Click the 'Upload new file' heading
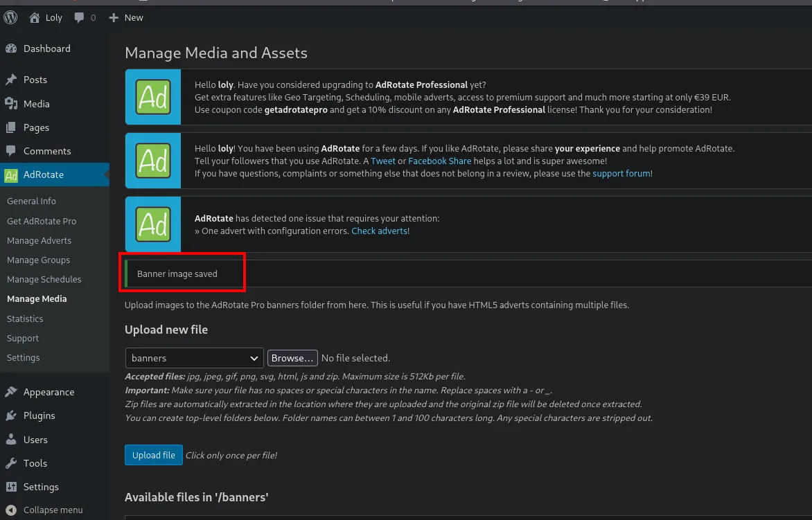Image resolution: width=812 pixels, height=520 pixels. [x=166, y=330]
